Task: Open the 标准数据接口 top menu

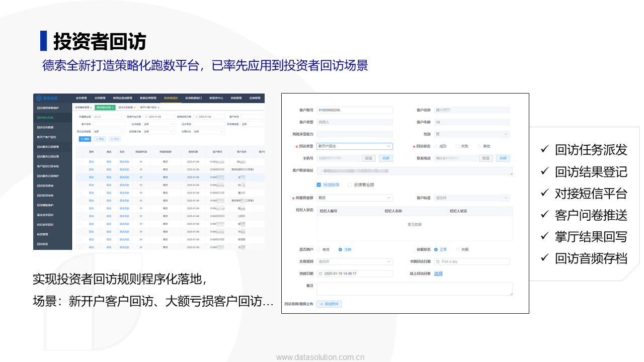Action: (194, 98)
